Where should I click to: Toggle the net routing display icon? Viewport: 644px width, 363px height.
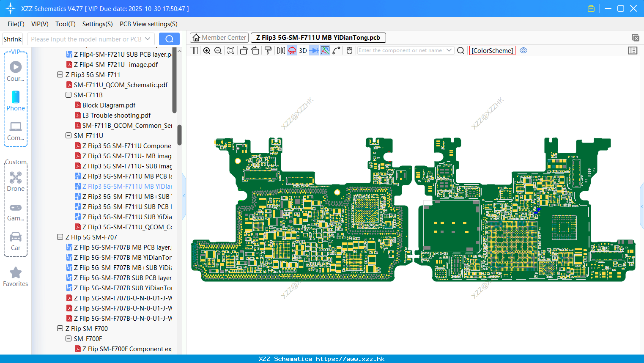(325, 50)
